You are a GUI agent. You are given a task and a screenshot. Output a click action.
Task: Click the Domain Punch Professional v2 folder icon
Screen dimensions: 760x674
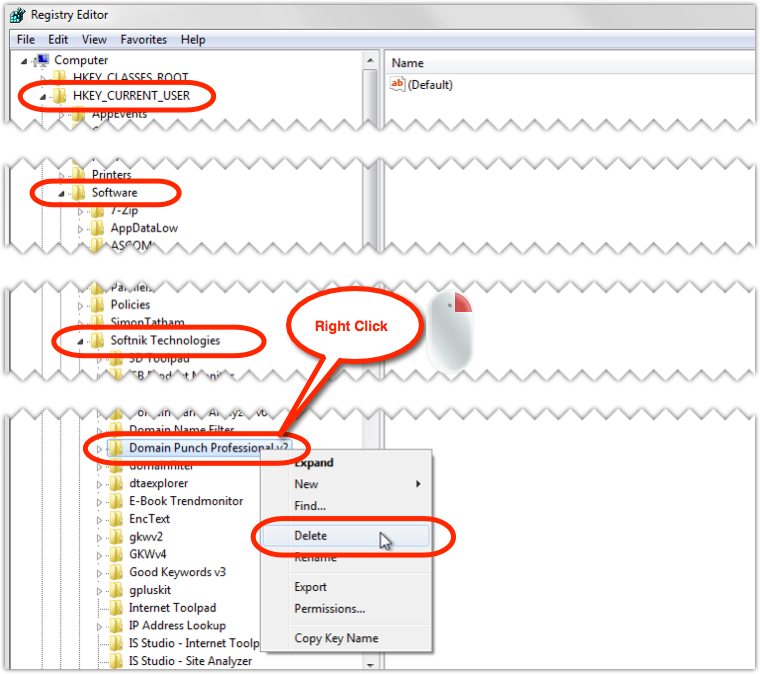(116, 448)
